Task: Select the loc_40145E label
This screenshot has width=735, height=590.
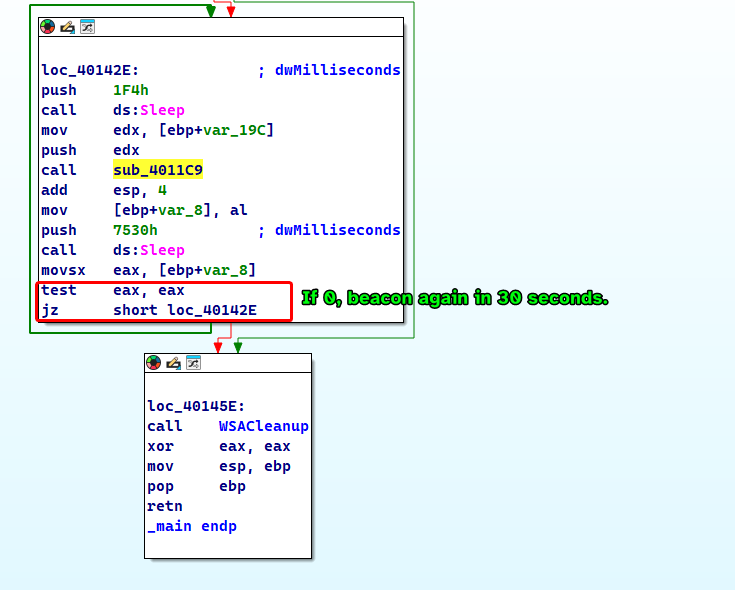Action: 196,406
